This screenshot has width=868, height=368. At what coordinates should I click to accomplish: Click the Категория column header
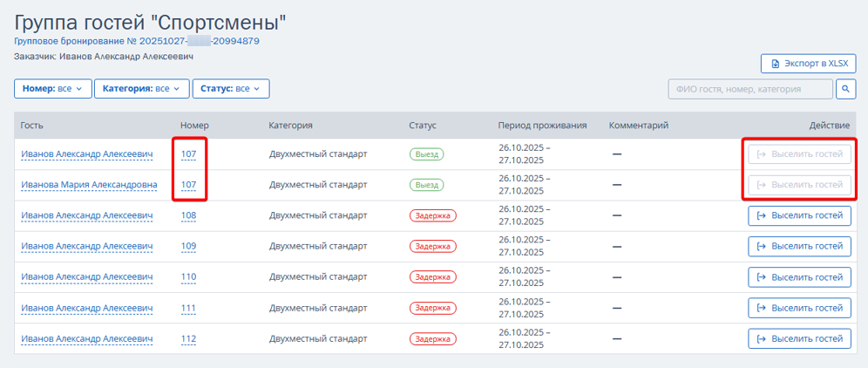290,126
